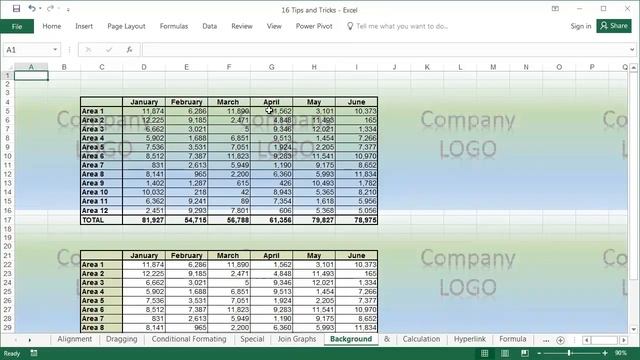Open the Power Pivot ribbon tab
Screen dimensions: 640x360
click(314, 26)
